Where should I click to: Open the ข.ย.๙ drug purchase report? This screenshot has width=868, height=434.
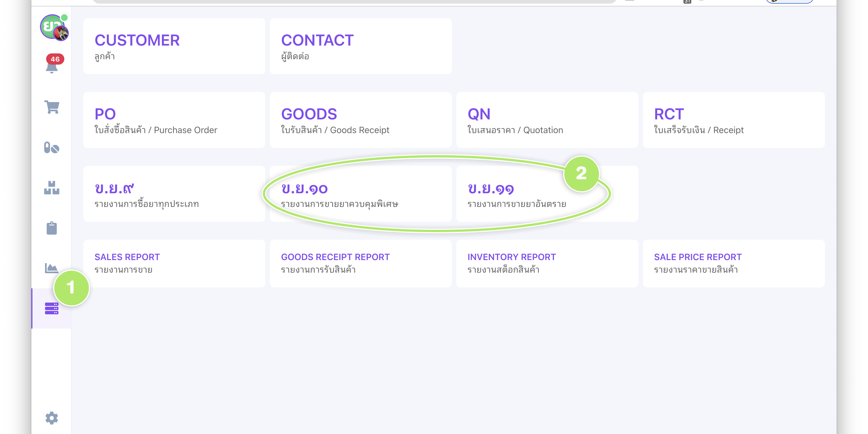pos(174,194)
